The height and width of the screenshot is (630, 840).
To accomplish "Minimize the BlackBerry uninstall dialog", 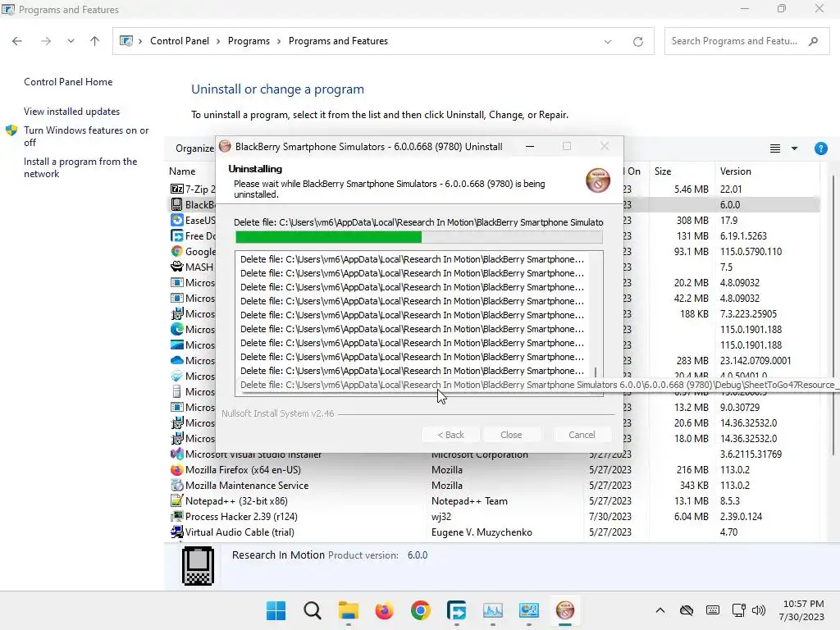I will point(530,146).
